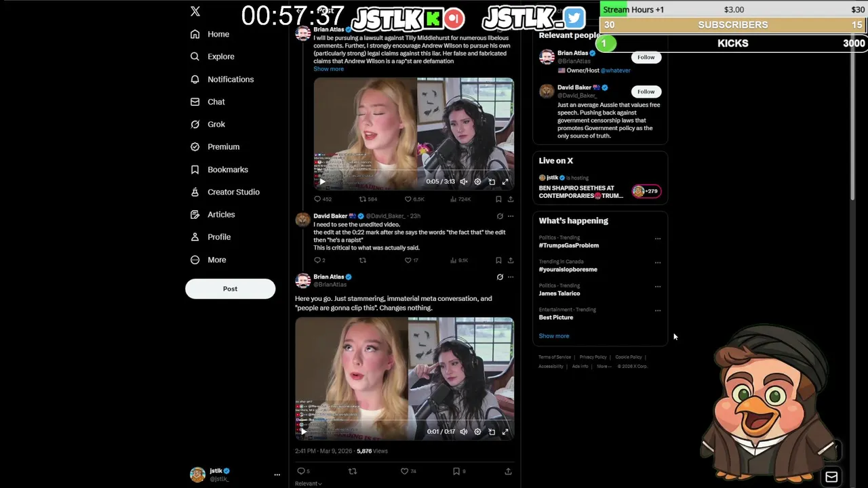Repost the tweet with 584 reposts

(x=368, y=199)
